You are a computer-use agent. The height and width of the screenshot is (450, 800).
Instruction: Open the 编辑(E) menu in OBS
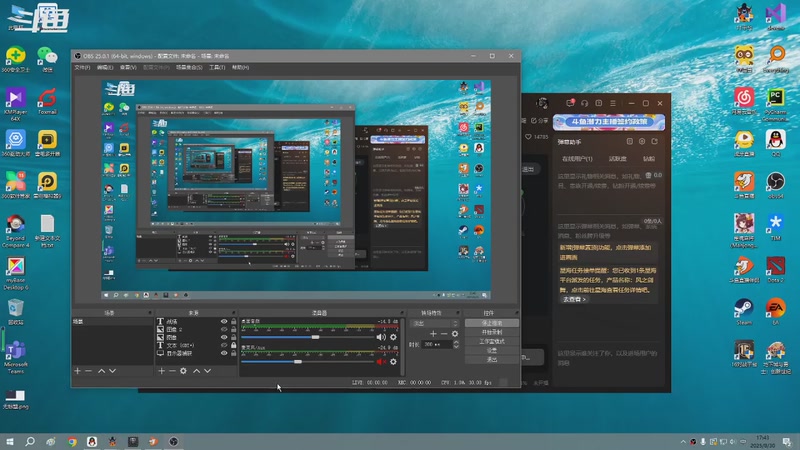[105, 67]
